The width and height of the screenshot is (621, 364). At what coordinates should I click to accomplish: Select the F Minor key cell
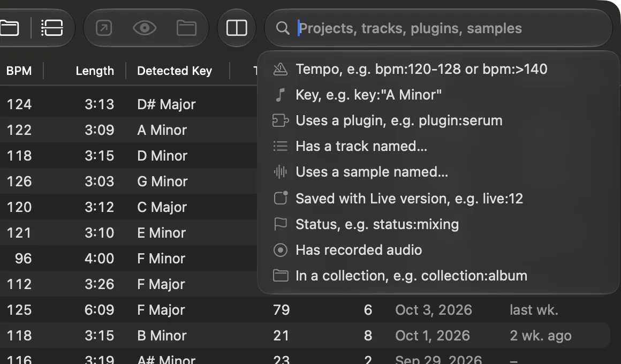click(161, 259)
